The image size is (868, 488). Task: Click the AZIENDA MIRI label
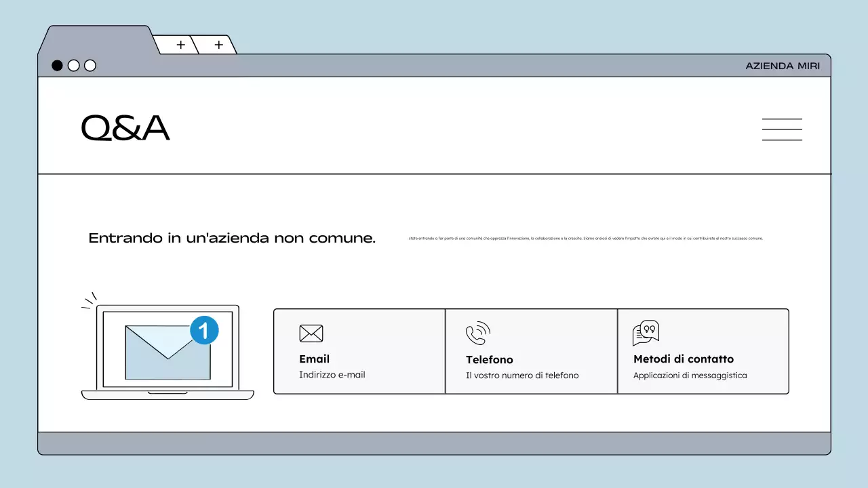click(x=783, y=65)
